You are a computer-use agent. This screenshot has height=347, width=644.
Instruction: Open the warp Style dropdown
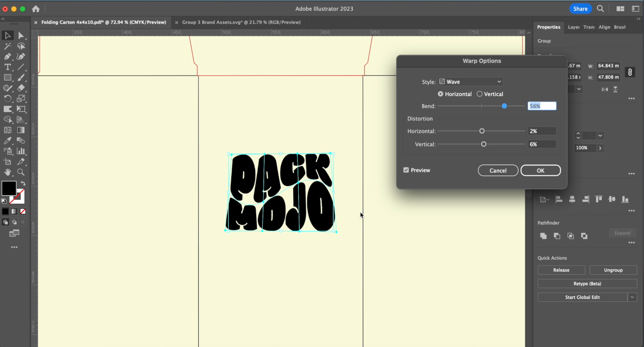coord(470,82)
